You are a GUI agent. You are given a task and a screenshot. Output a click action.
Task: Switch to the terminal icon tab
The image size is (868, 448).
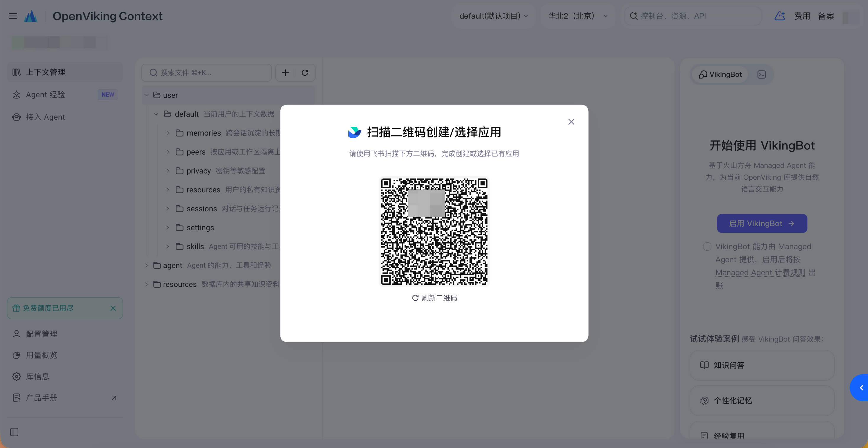coord(762,74)
